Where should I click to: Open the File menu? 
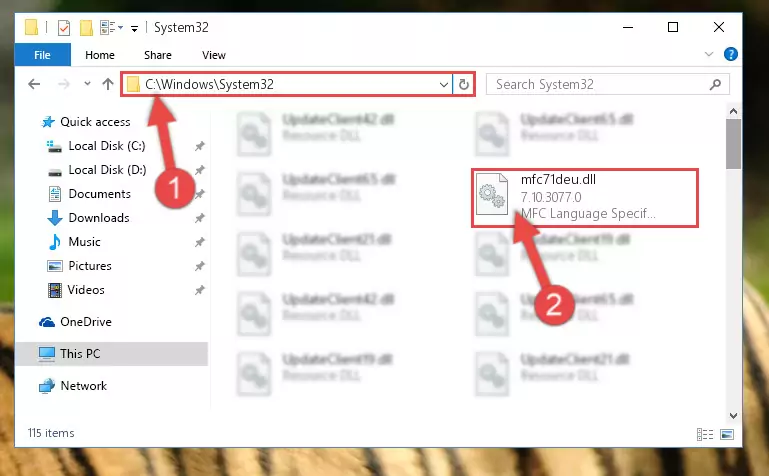pyautogui.click(x=43, y=55)
